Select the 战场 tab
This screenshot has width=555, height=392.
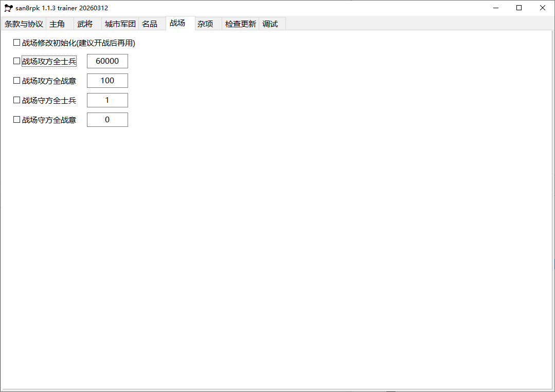click(177, 23)
